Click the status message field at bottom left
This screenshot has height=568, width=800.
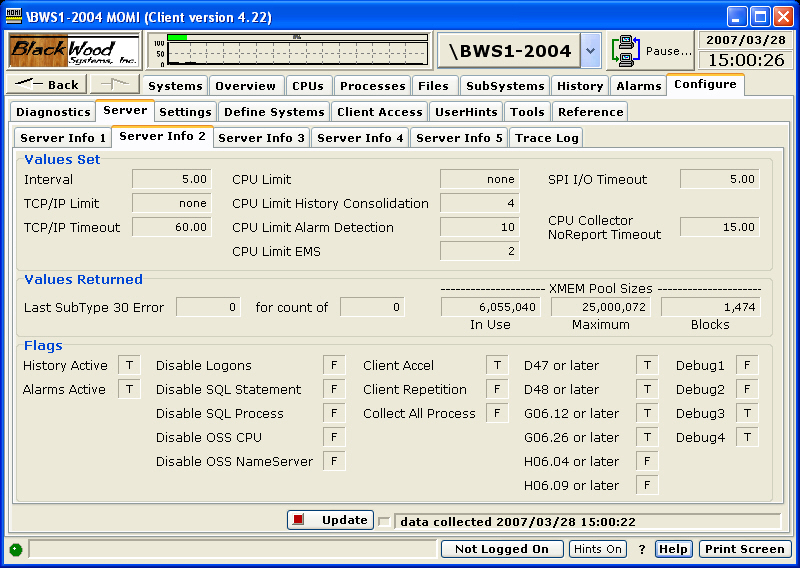point(233,549)
